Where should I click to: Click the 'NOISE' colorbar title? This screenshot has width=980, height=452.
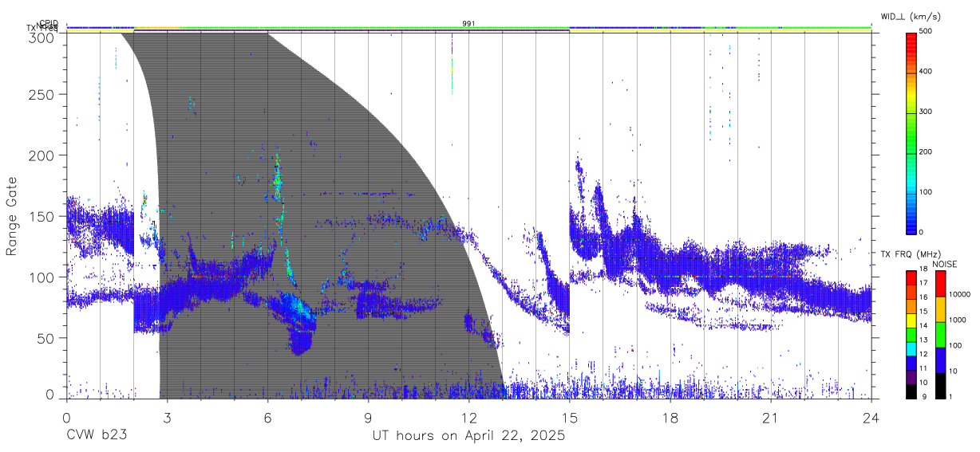click(946, 262)
